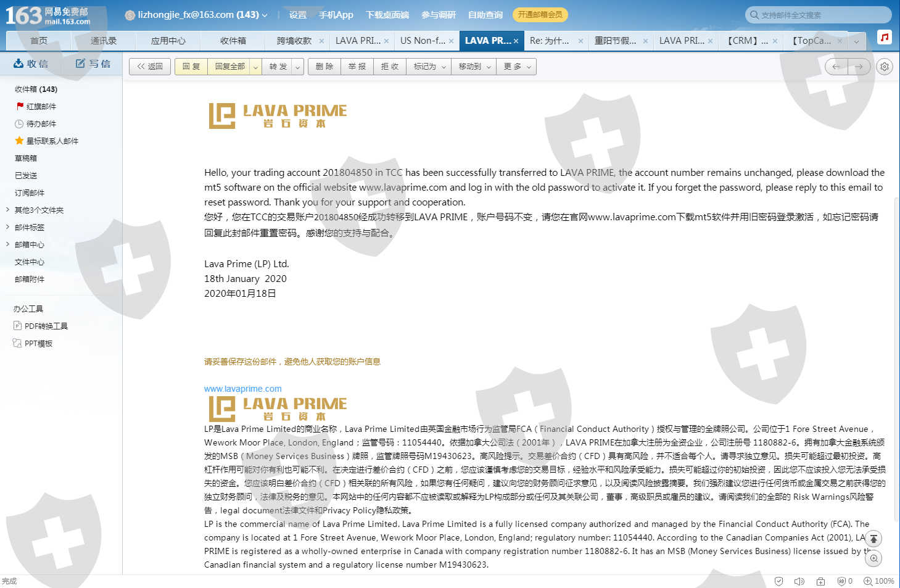
Task: Go to previous email with left arrow
Action: point(836,67)
